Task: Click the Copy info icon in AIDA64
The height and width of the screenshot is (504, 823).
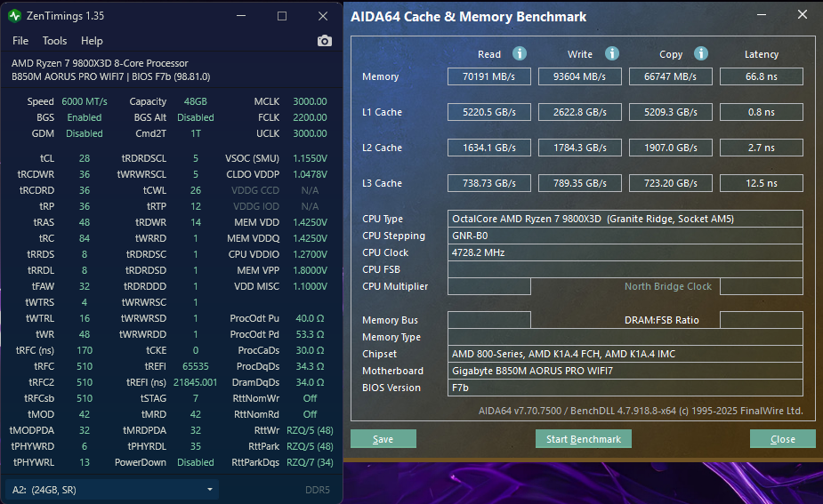Action: tap(701, 53)
